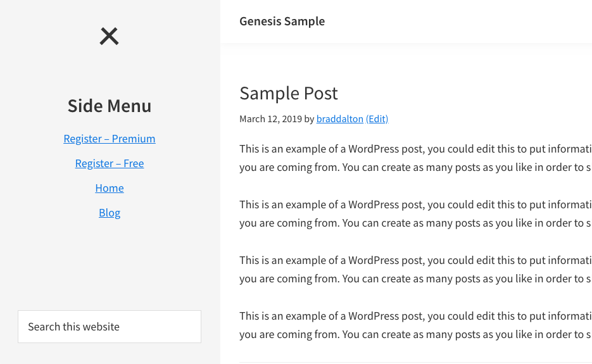Click the word "by" in the post byline
This screenshot has width=592, height=364.
point(309,119)
